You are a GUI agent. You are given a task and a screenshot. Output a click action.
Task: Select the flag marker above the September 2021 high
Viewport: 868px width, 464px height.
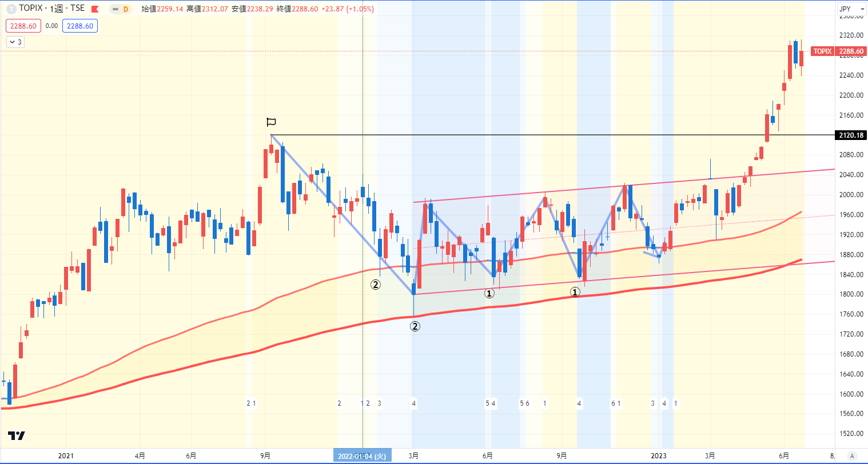(271, 122)
